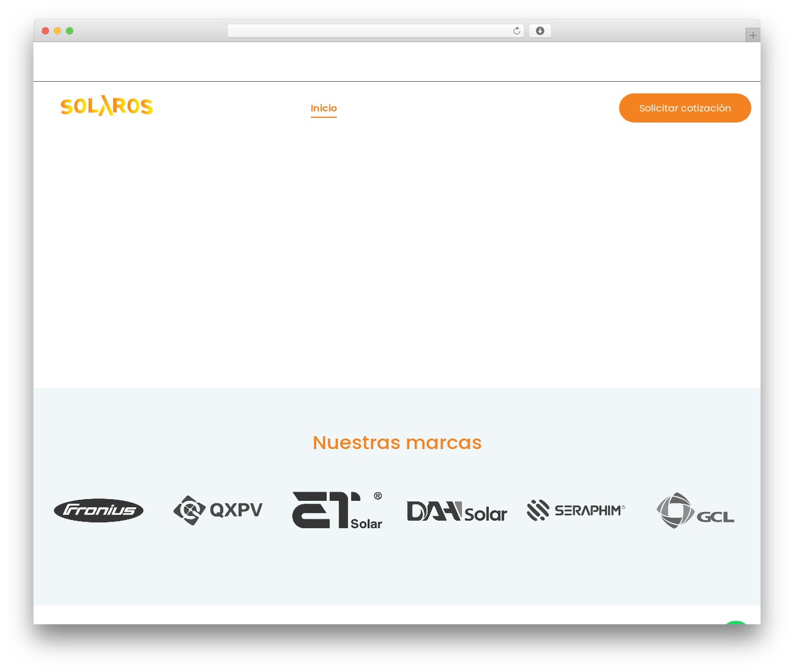This screenshot has width=794, height=672.
Task: Click the Seraphim brand logo
Action: coord(576,510)
